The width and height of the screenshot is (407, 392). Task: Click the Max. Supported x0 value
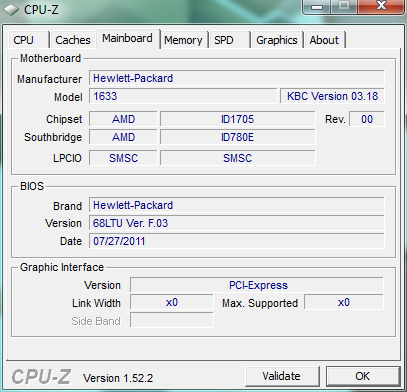(344, 303)
